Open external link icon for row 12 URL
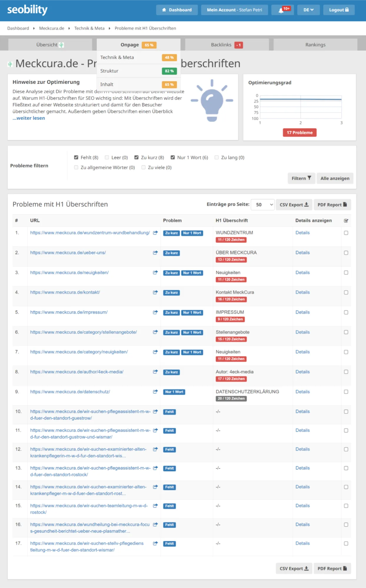Viewport: 366px width, 588px height. (155, 449)
